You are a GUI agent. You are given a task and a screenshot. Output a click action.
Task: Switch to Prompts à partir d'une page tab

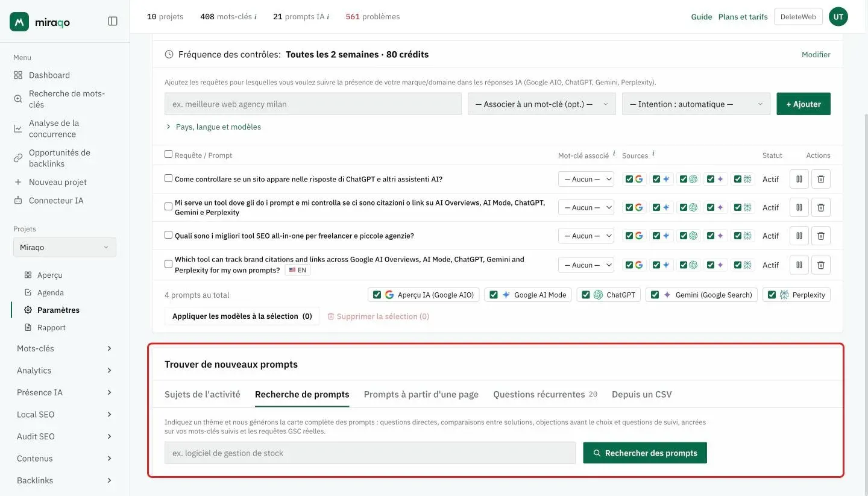[421, 394]
